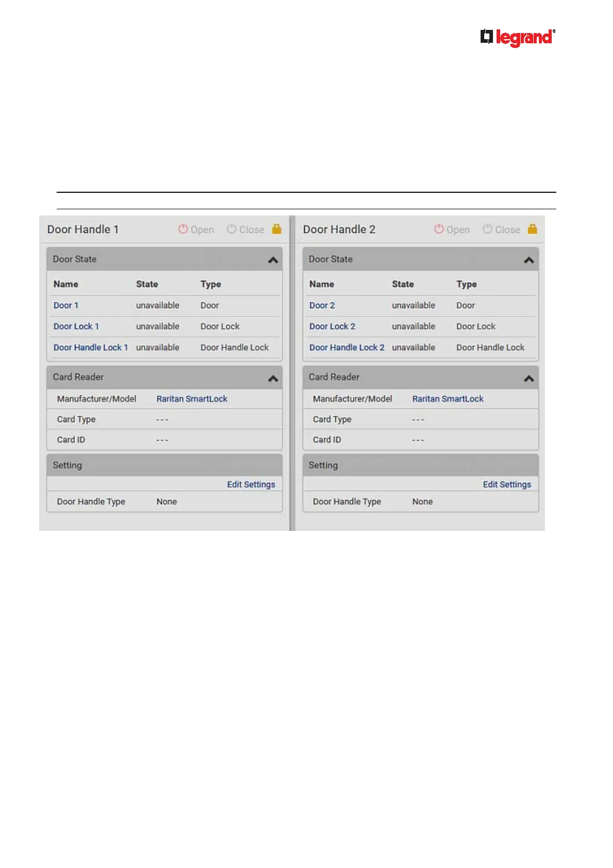Click the unavailable state of Door 1

coord(158,305)
